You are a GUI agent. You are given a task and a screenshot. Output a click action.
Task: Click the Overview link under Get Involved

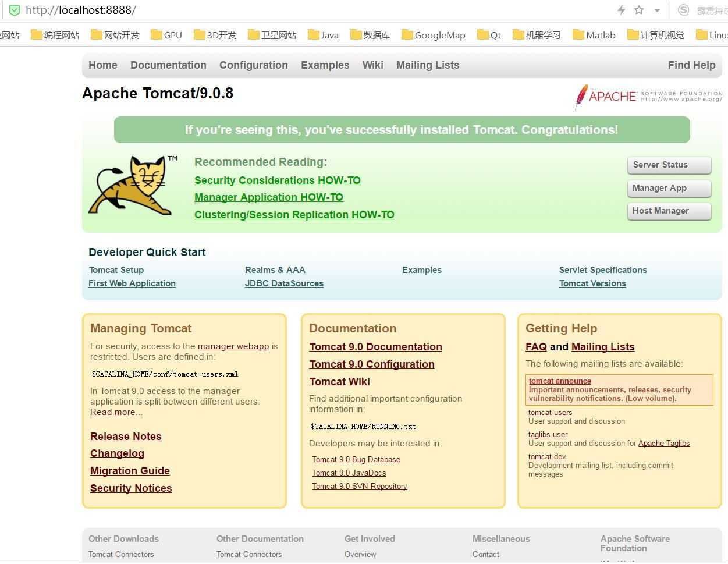360,555
